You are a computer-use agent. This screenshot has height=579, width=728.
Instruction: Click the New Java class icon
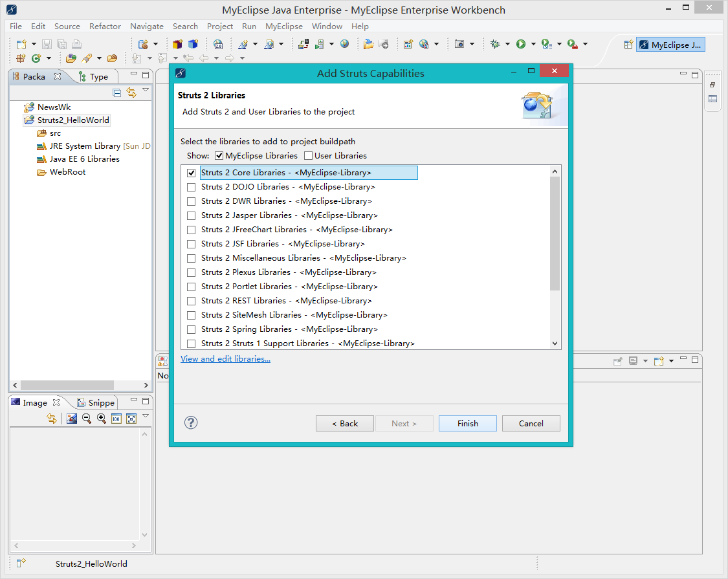pyautogui.click(x=36, y=58)
